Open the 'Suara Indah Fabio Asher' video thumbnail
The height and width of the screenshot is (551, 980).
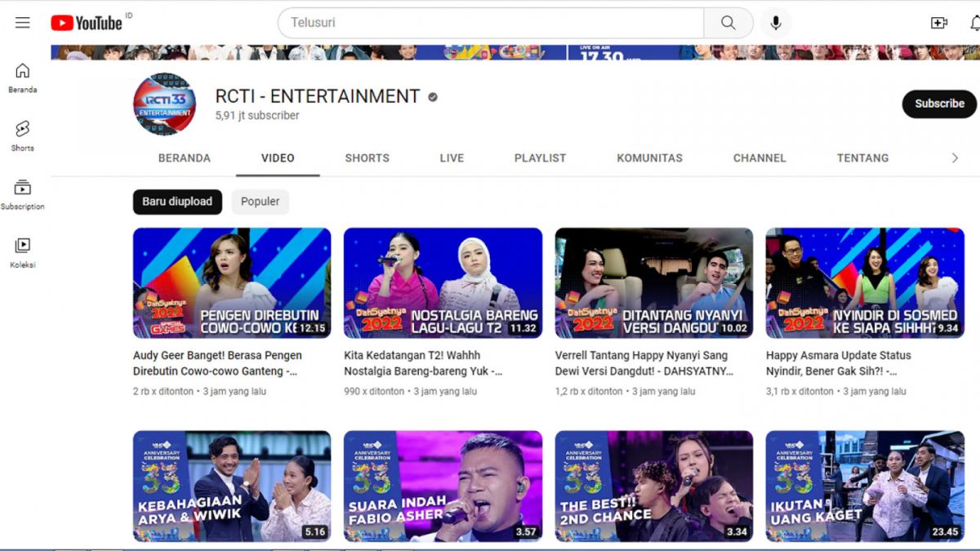(x=443, y=487)
